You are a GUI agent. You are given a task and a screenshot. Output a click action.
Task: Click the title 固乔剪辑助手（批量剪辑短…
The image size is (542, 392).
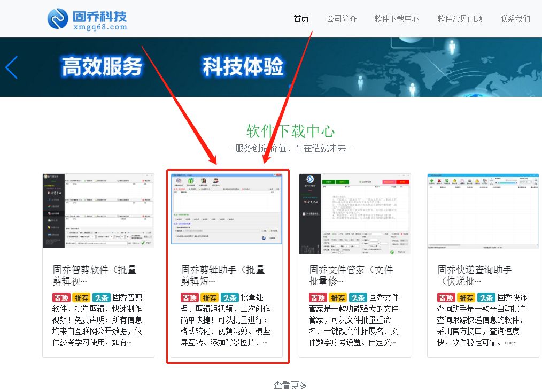click(223, 275)
